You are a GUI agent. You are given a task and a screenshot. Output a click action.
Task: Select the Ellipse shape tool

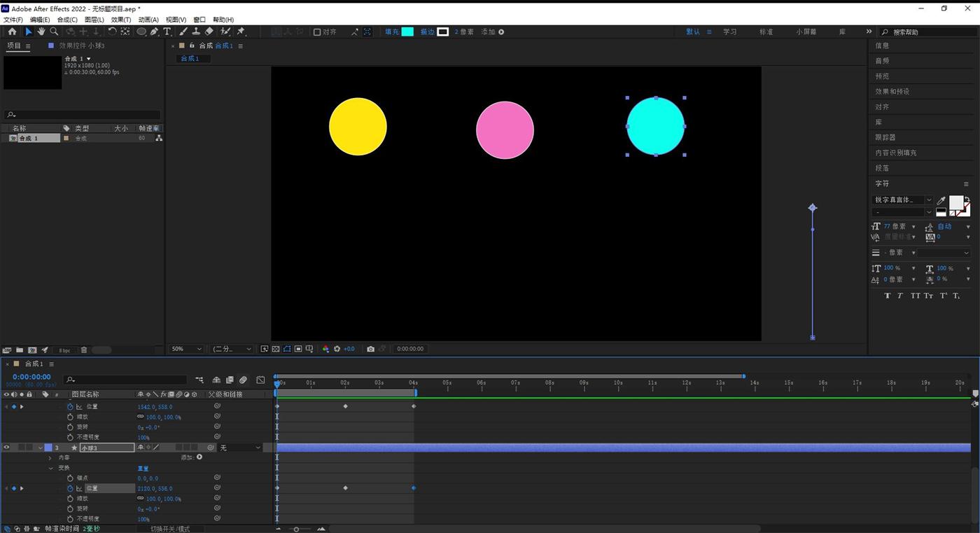tap(141, 32)
